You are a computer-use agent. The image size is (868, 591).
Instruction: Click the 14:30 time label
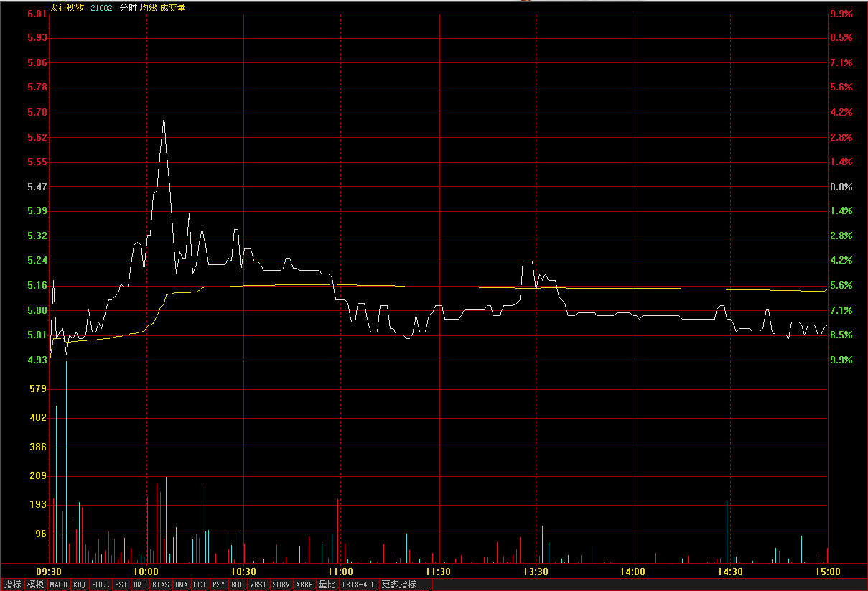(730, 572)
